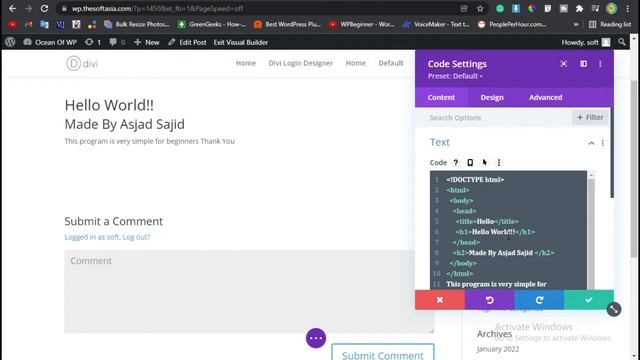640x360 pixels.
Task: Undo the last change
Action: click(489, 300)
